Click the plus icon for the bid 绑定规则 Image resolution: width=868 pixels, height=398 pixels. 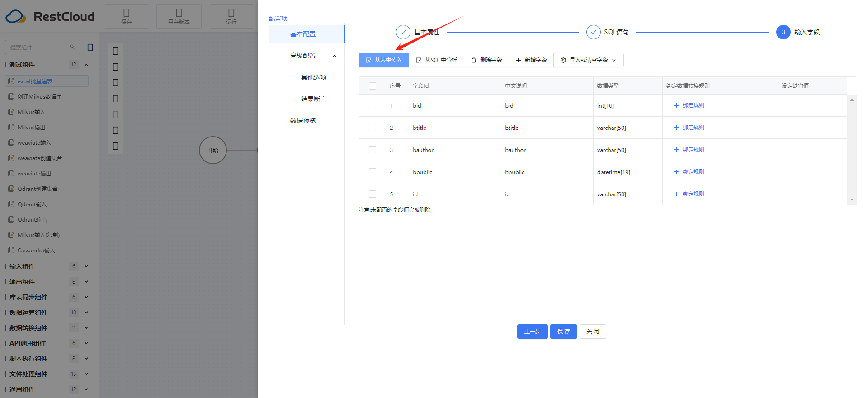[676, 105]
